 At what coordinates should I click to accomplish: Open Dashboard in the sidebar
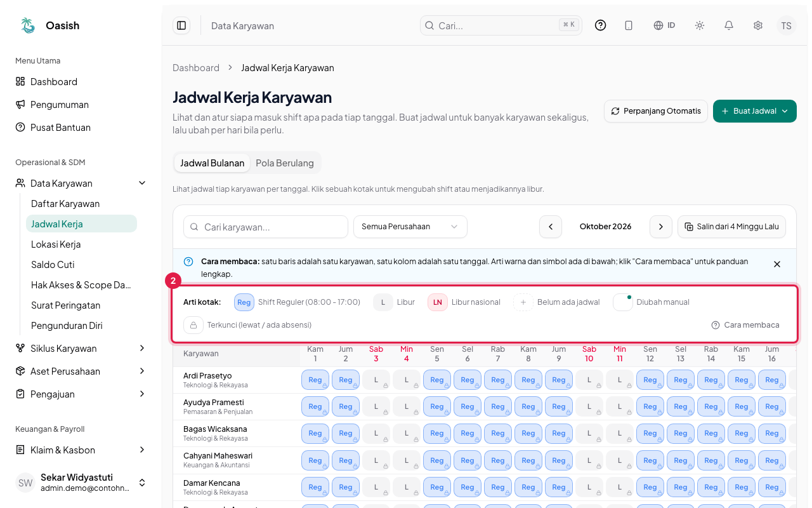[81, 82]
